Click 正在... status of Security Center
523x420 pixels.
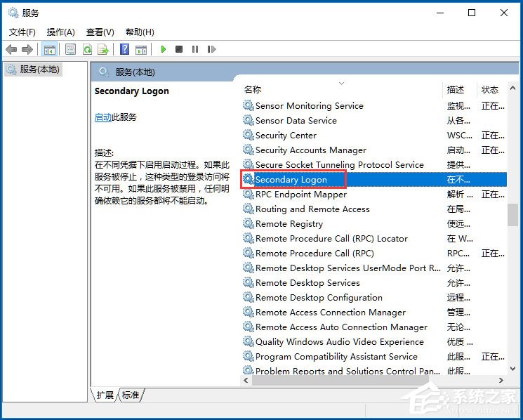coord(493,135)
